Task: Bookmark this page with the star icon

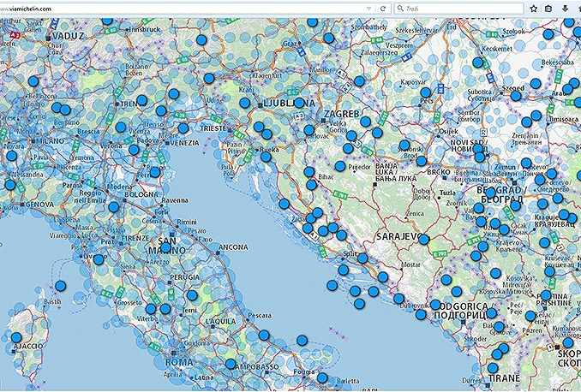Action: pos(534,9)
